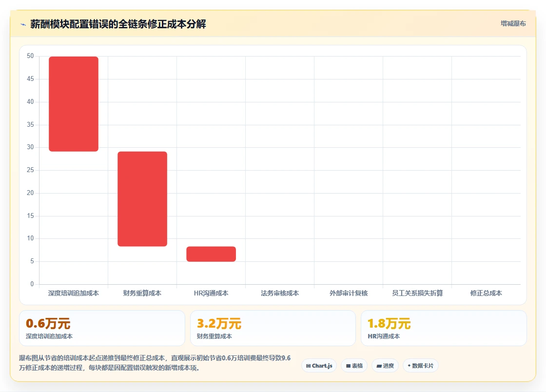Click y-axis value 50

(30, 56)
